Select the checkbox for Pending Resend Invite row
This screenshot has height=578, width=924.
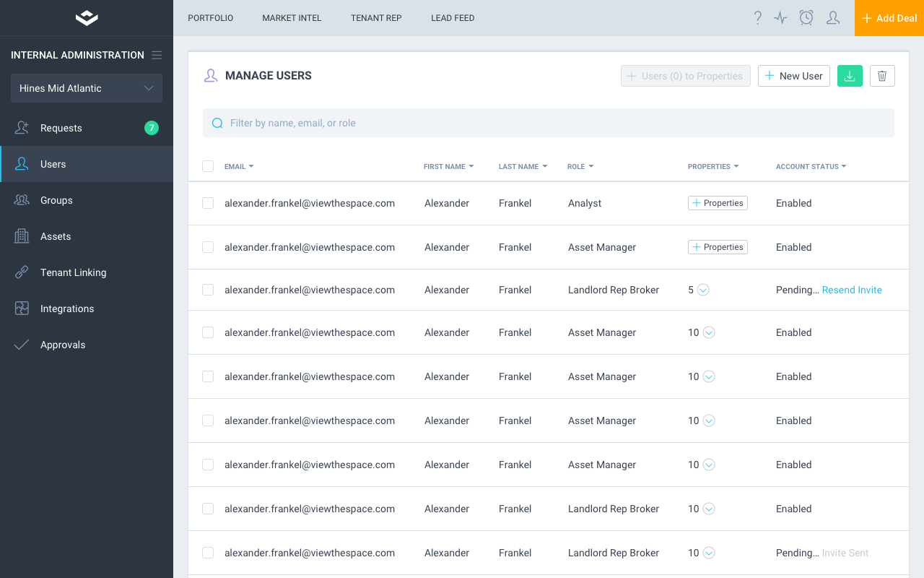pos(208,290)
